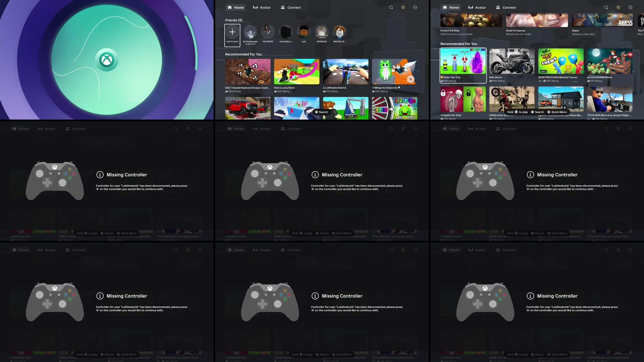This screenshot has width=644, height=362.
Task: Open the more options circle on the Friends screen
Action: pyautogui.click(x=415, y=7)
